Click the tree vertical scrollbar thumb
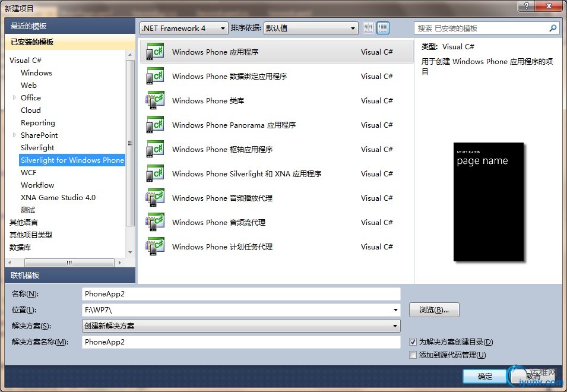The height and width of the screenshot is (392, 567). [130, 143]
